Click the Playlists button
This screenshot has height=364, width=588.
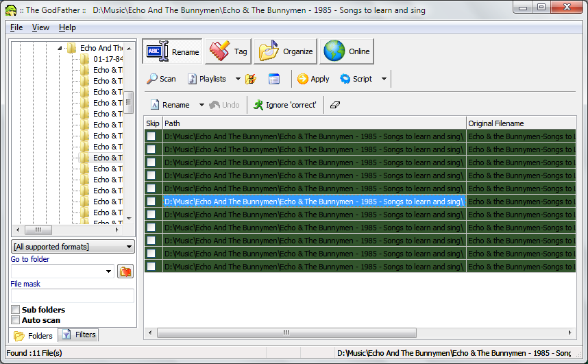[208, 79]
